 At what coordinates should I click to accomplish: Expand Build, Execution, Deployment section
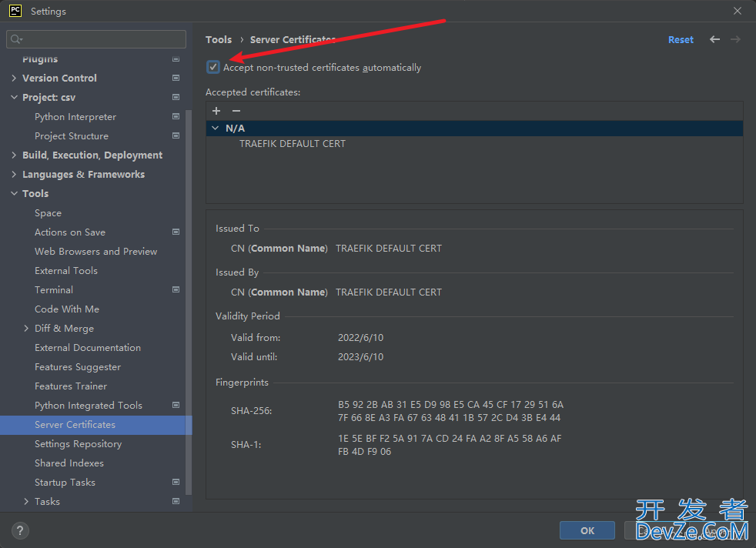click(14, 155)
